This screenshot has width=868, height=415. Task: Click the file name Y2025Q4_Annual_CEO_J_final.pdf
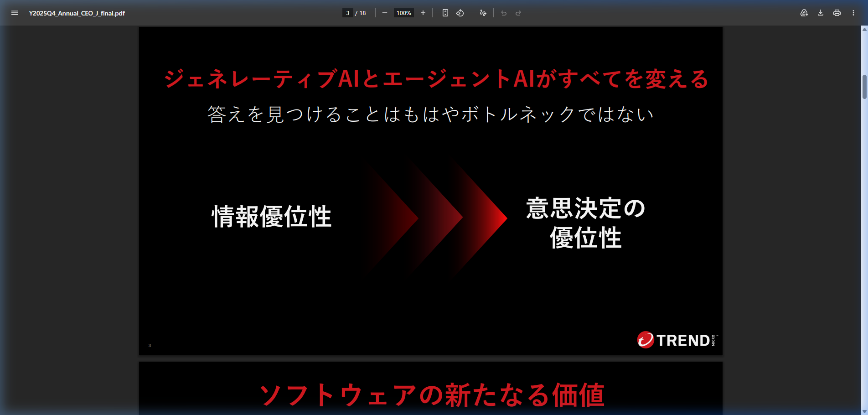coord(77,13)
